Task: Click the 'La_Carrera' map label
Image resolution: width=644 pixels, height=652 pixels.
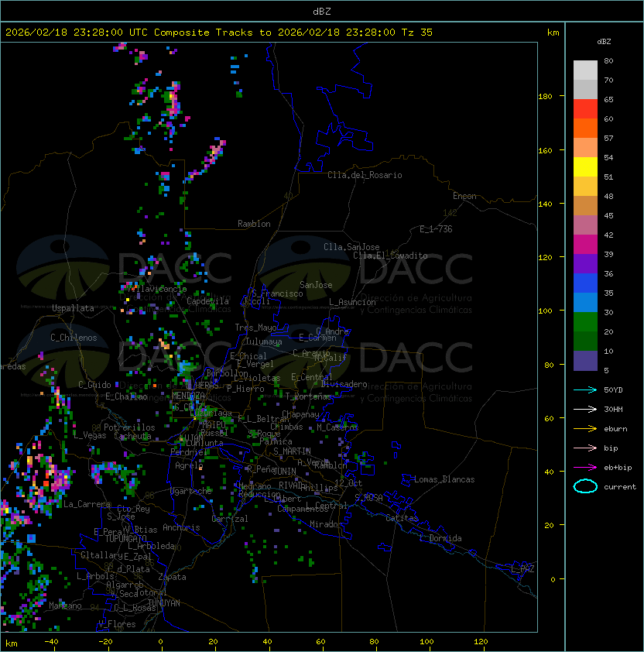Action: pos(87,504)
